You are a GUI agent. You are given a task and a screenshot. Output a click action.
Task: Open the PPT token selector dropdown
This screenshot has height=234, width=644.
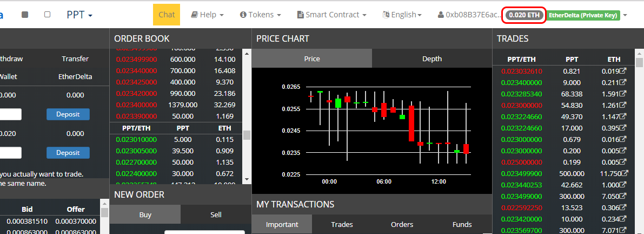[x=79, y=15]
